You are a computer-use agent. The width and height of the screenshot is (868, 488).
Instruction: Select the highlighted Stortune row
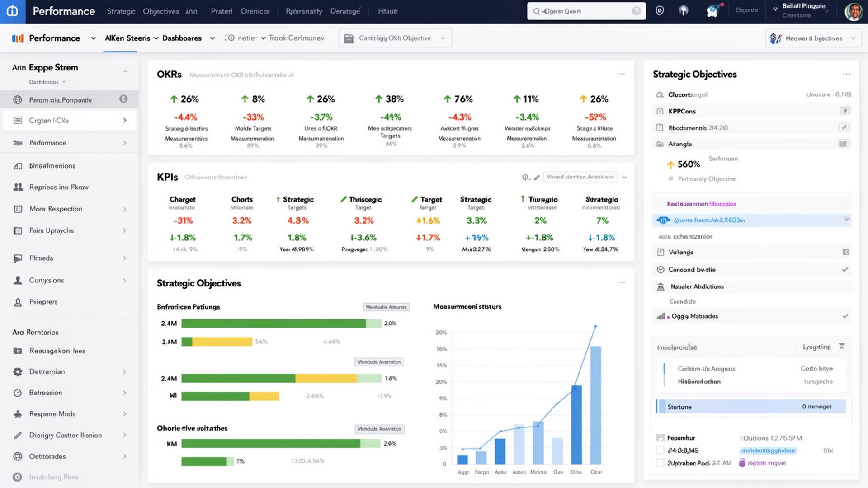pyautogui.click(x=751, y=407)
